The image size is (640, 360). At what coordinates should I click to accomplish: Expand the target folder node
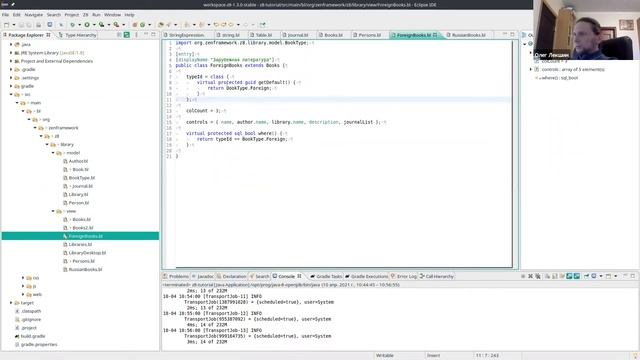(x=11, y=303)
